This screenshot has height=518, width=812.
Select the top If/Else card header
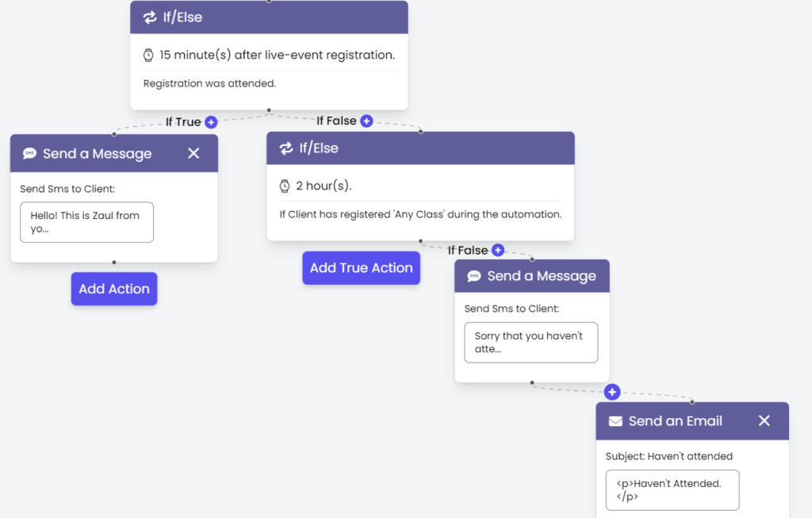click(x=269, y=17)
